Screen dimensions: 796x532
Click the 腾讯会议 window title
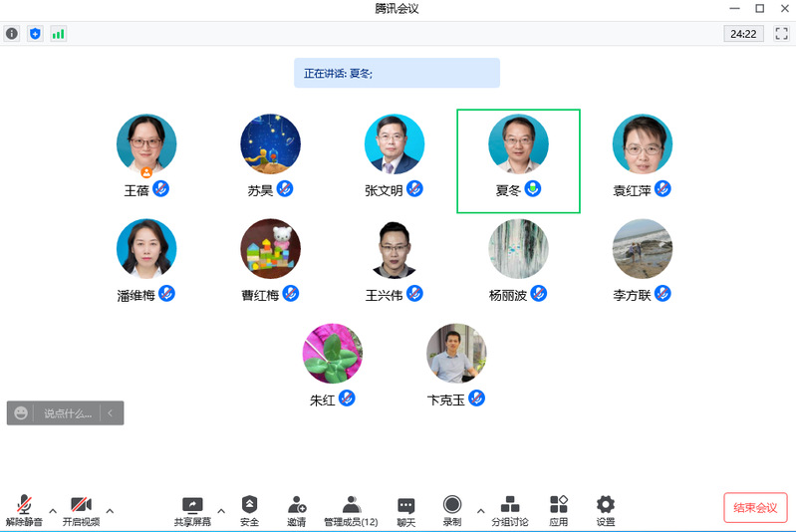pos(397,9)
